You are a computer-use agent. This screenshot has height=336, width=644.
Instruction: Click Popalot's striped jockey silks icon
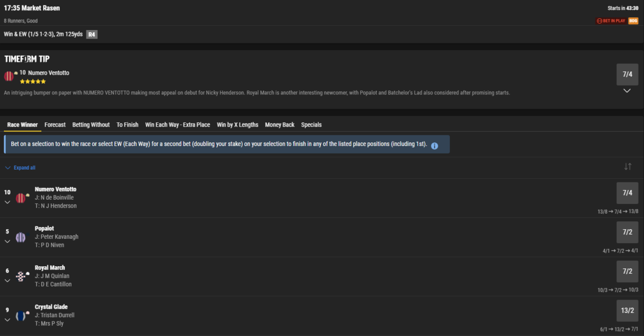(x=21, y=237)
